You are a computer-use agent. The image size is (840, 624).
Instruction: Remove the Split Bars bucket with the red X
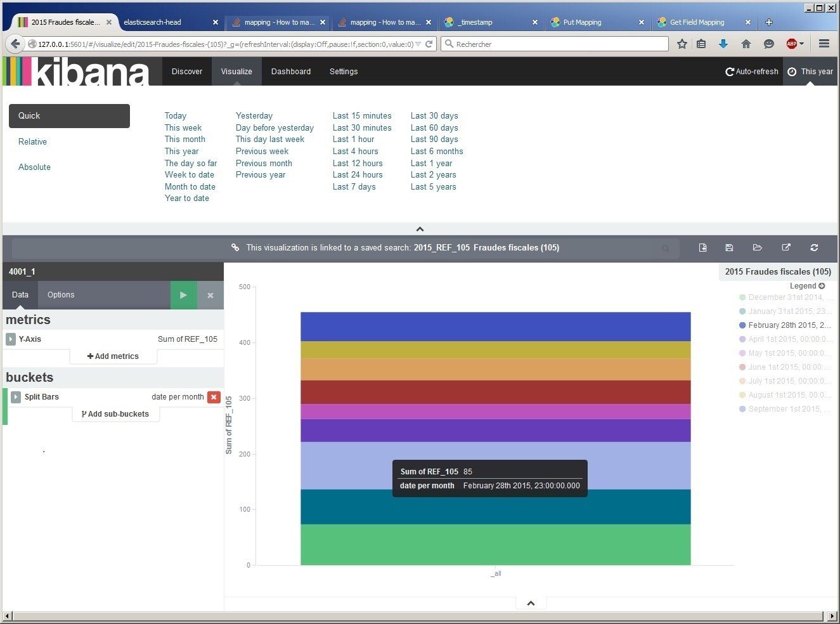(x=214, y=397)
